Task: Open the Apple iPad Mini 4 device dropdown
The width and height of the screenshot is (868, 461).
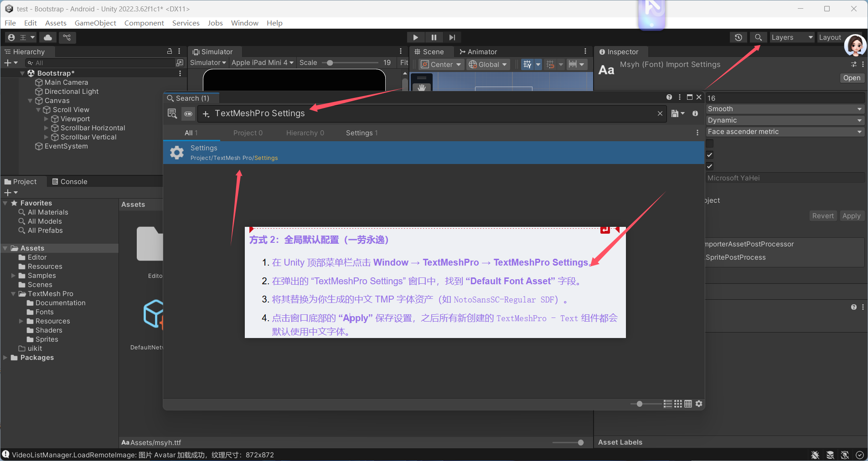Action: pos(262,62)
